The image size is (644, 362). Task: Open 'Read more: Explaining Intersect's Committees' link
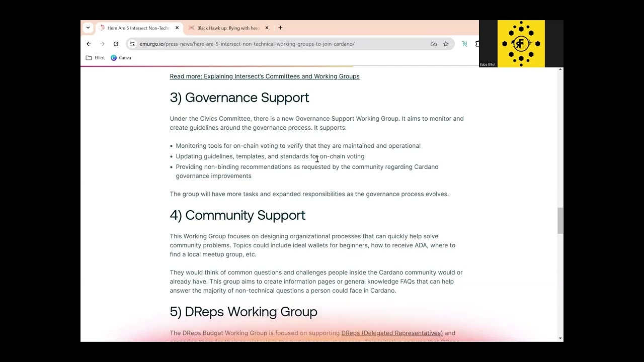[x=265, y=76]
